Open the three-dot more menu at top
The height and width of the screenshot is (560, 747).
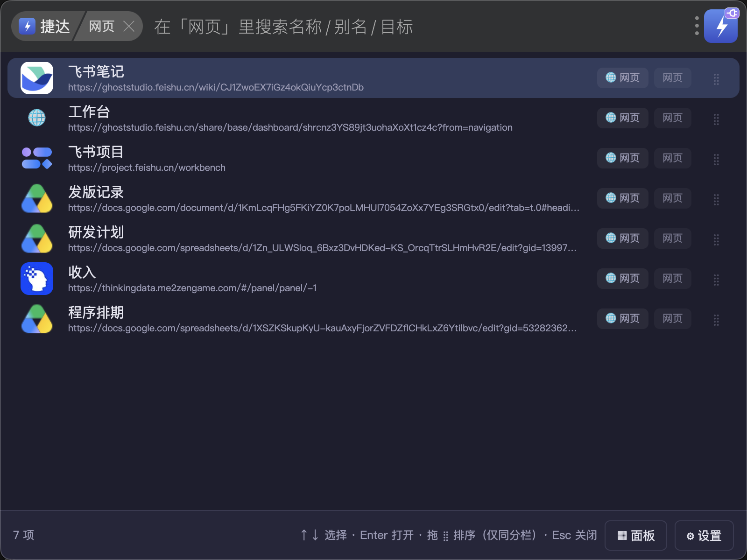point(697,26)
